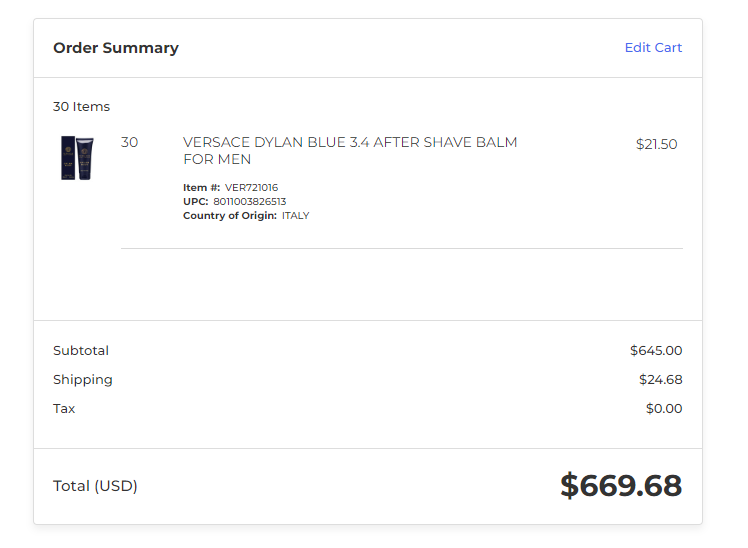Screen dimensions: 748x548
Task: Click the UPC label
Action: click(x=196, y=201)
